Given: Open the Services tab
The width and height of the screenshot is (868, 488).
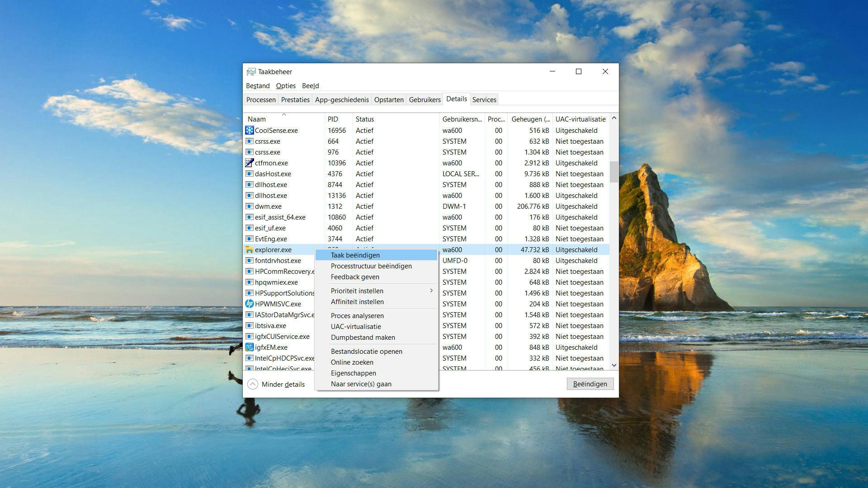Looking at the screenshot, I should tap(484, 100).
